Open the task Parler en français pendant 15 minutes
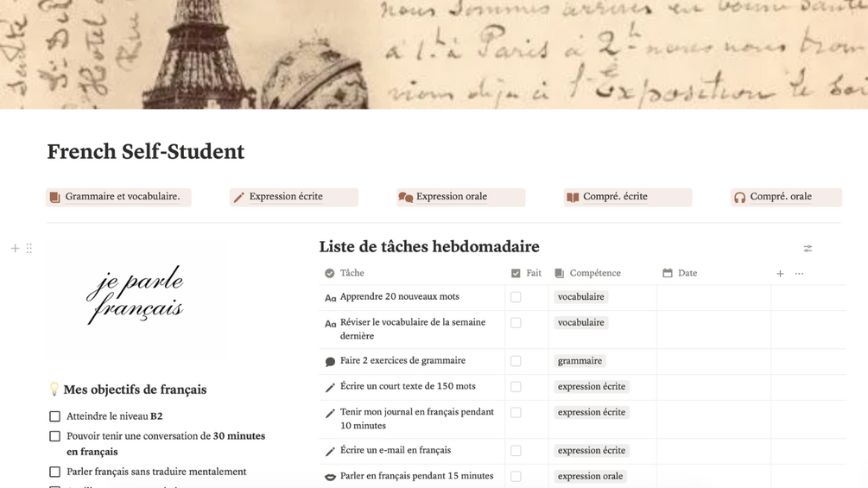The width and height of the screenshot is (868, 488). tap(417, 475)
